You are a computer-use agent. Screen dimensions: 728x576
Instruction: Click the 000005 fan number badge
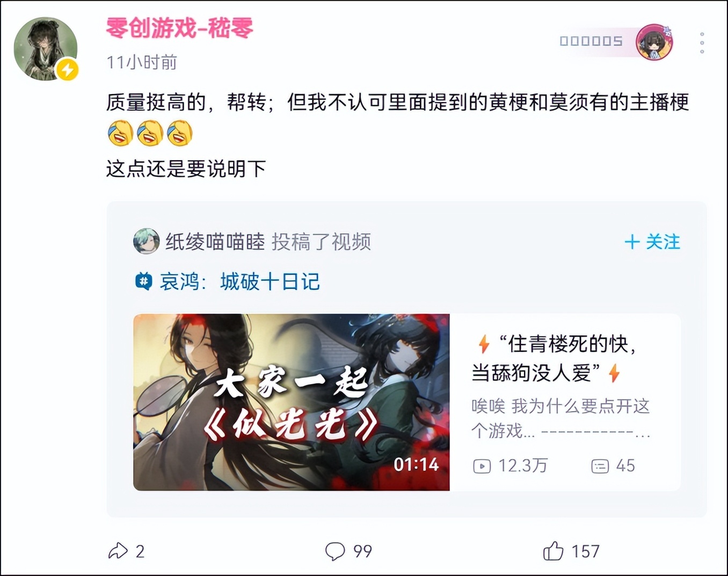click(x=591, y=41)
